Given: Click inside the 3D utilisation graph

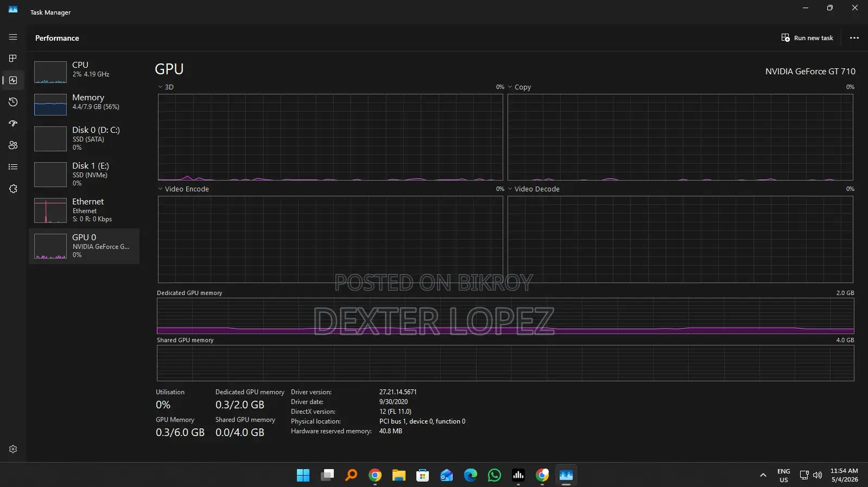Looking at the screenshot, I should point(331,137).
